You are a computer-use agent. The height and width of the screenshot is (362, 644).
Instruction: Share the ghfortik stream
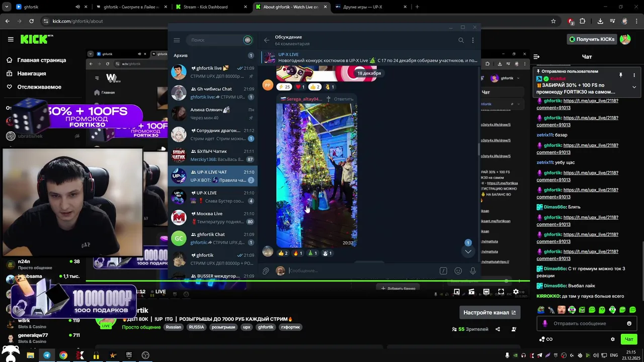click(498, 329)
